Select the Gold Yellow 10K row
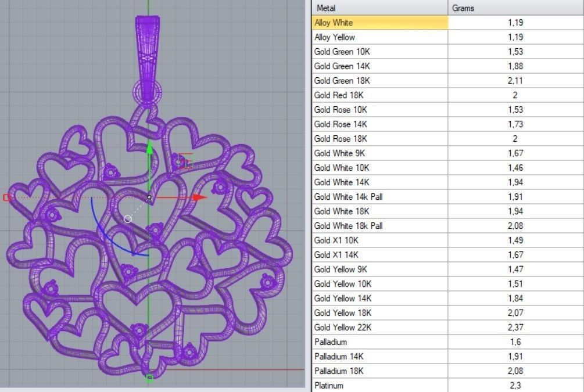 (x=447, y=284)
